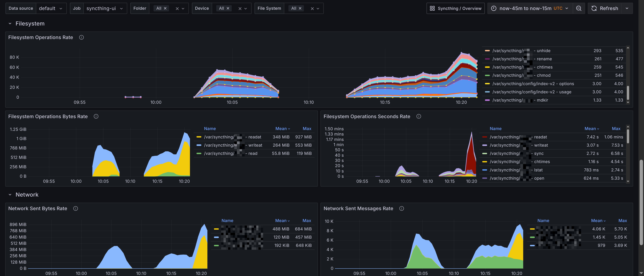Click the Refresh button
644x276 pixels.
(x=609, y=8)
